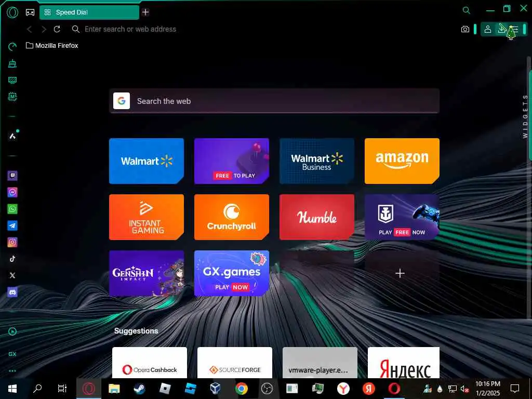Open X (Twitter) in the sidebar
532x399 pixels.
tap(12, 275)
